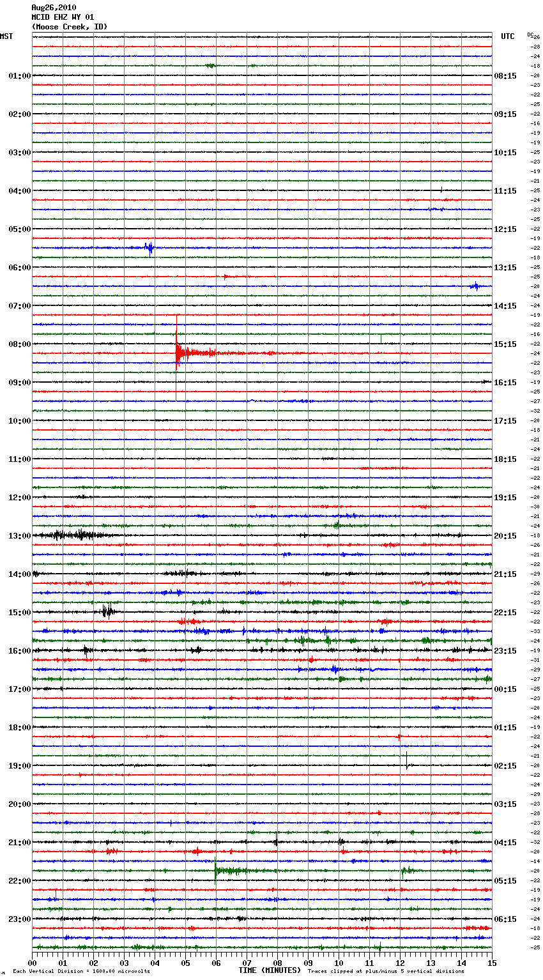Click minute tick 05 on the bottom axis
Image resolution: width=543 pixels, height=980 pixels.
coord(185,963)
